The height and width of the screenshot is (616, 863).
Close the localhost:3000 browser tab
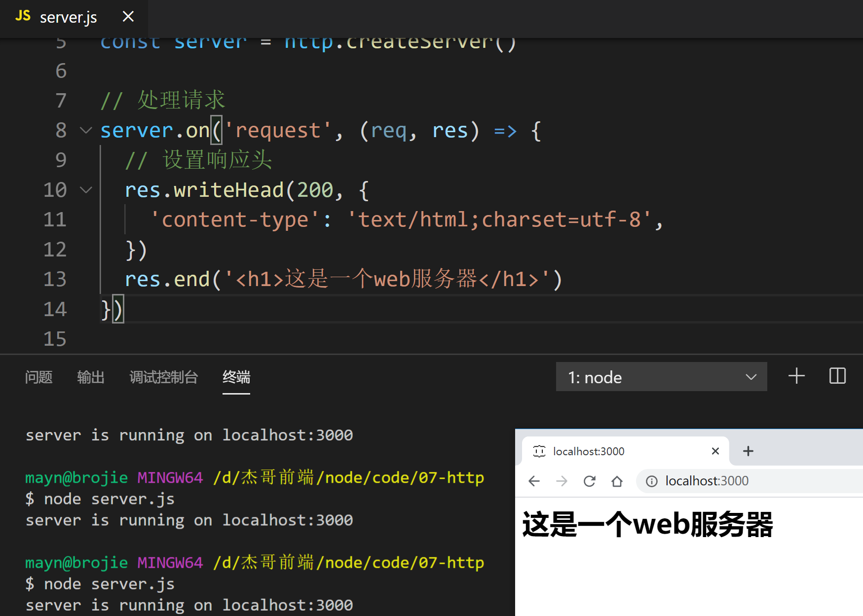tap(715, 451)
